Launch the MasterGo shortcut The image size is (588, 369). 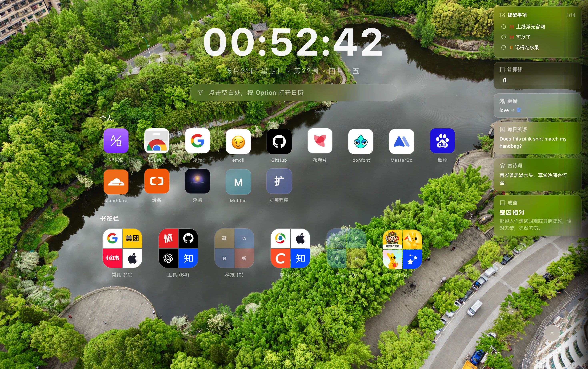coord(401,141)
